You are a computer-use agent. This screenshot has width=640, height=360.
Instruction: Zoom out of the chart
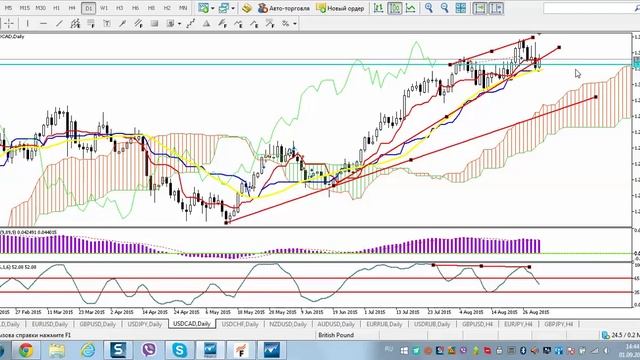[x=444, y=8]
